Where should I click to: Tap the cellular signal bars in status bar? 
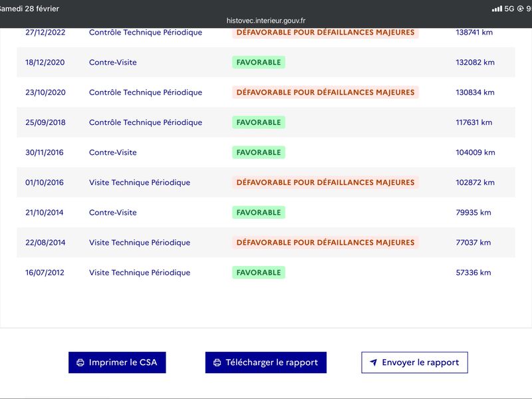click(x=497, y=9)
